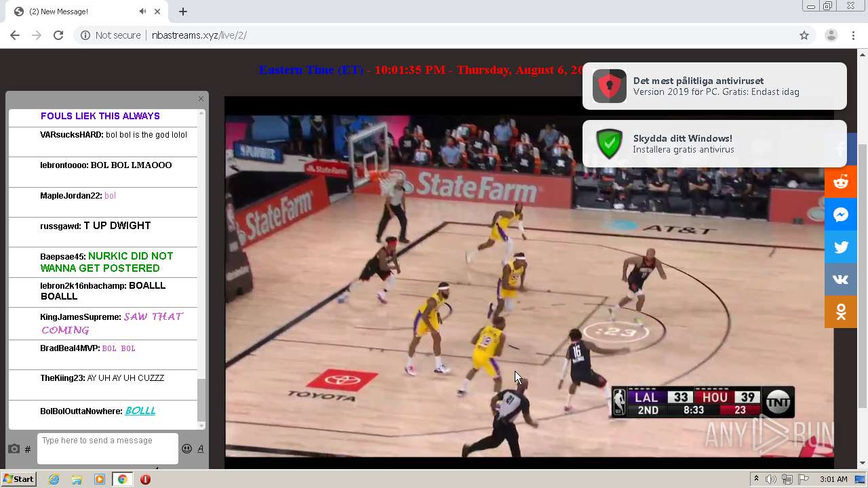Open the Chrome three-dot menu
Viewport: 868px width, 488px height.
(853, 35)
